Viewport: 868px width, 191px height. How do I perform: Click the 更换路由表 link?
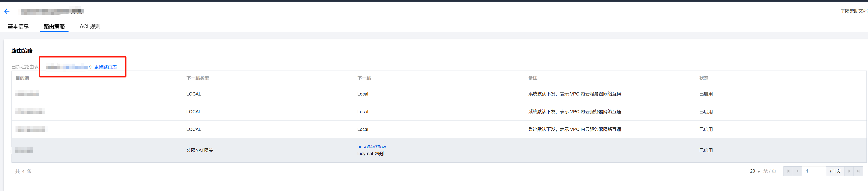(106, 67)
